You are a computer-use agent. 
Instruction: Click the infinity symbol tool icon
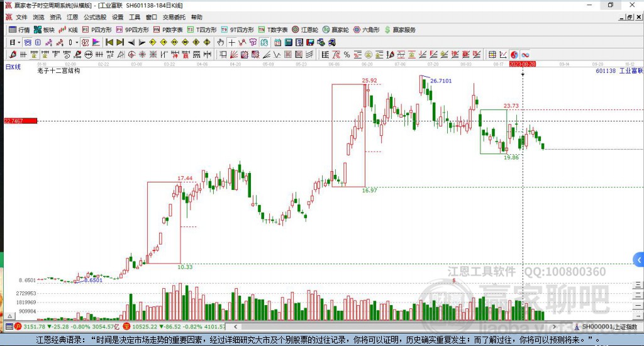tap(525, 55)
